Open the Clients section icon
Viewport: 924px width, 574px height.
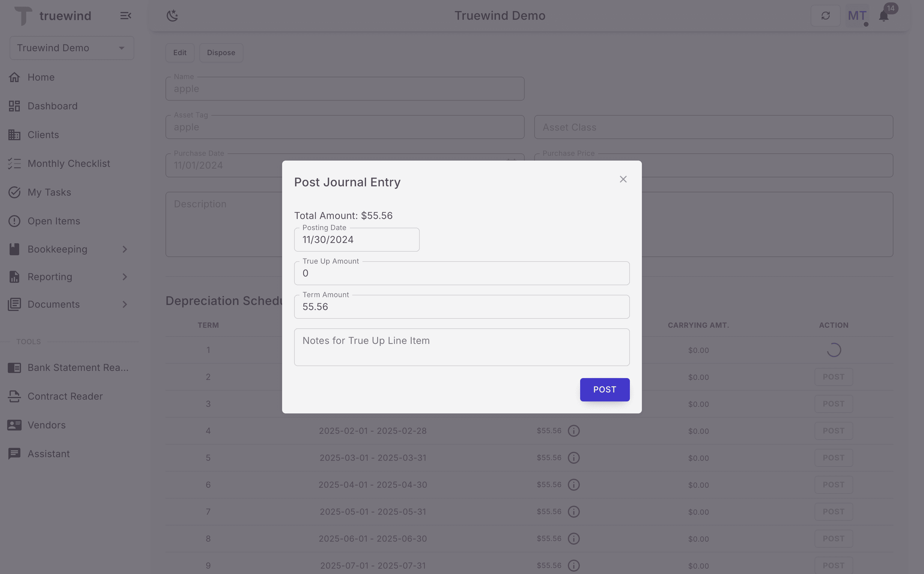pyautogui.click(x=14, y=135)
